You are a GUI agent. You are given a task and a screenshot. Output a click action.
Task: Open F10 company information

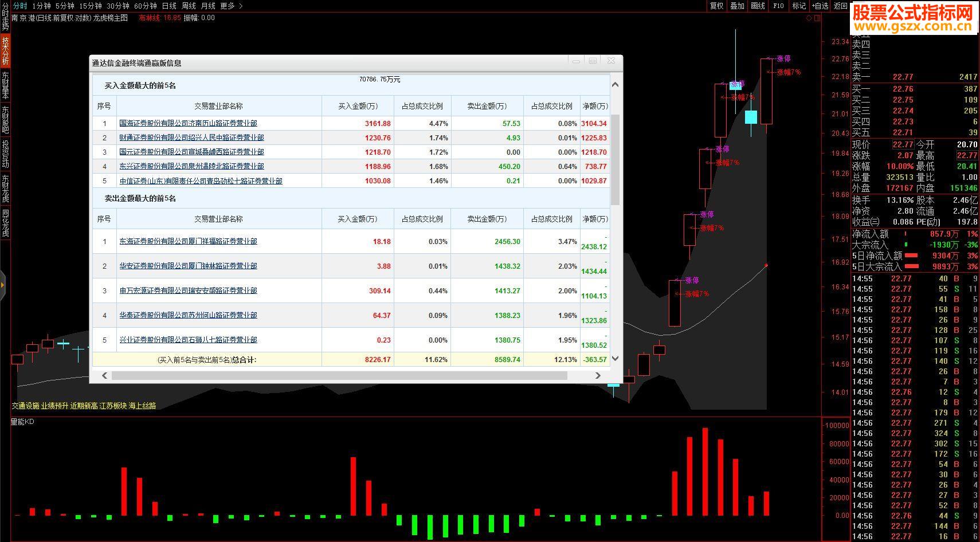[x=778, y=6]
